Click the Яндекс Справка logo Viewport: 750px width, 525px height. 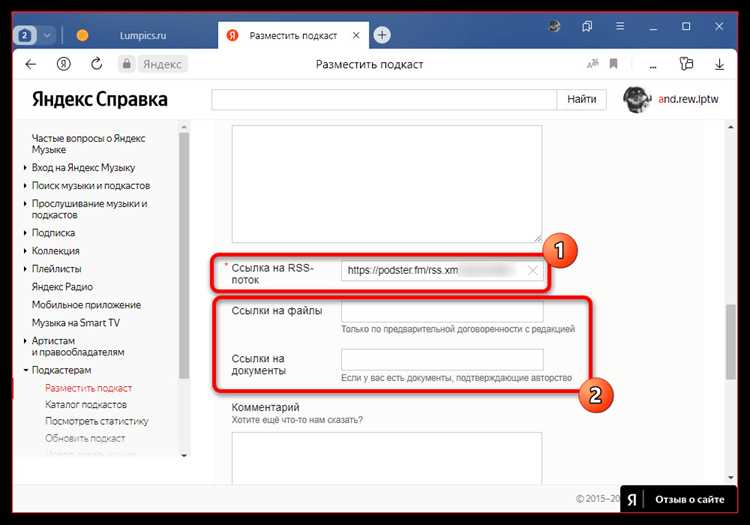100,99
